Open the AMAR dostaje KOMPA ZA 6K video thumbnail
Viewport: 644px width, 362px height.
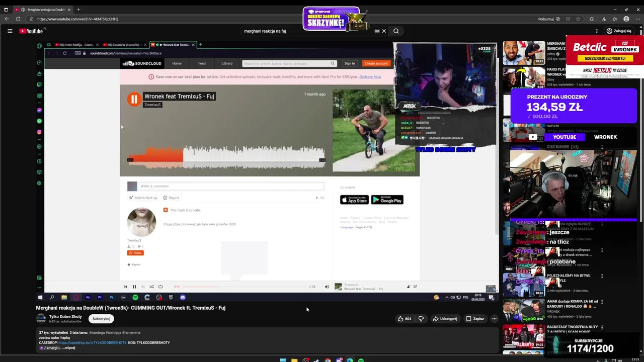tap(524, 311)
